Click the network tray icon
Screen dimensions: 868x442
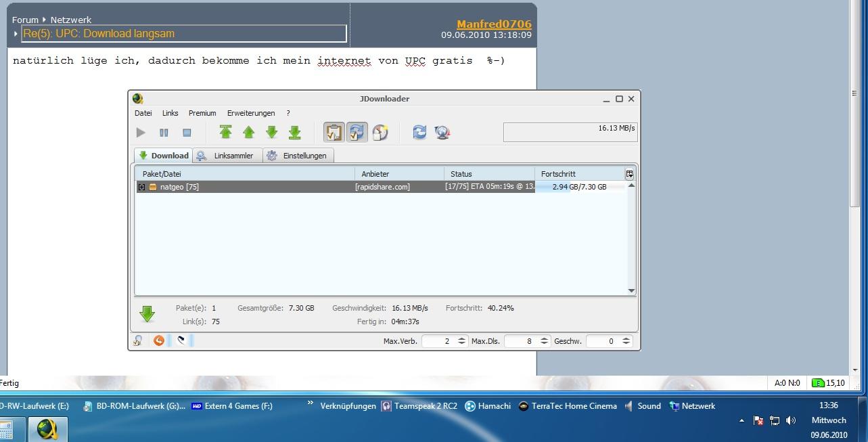(x=775, y=421)
